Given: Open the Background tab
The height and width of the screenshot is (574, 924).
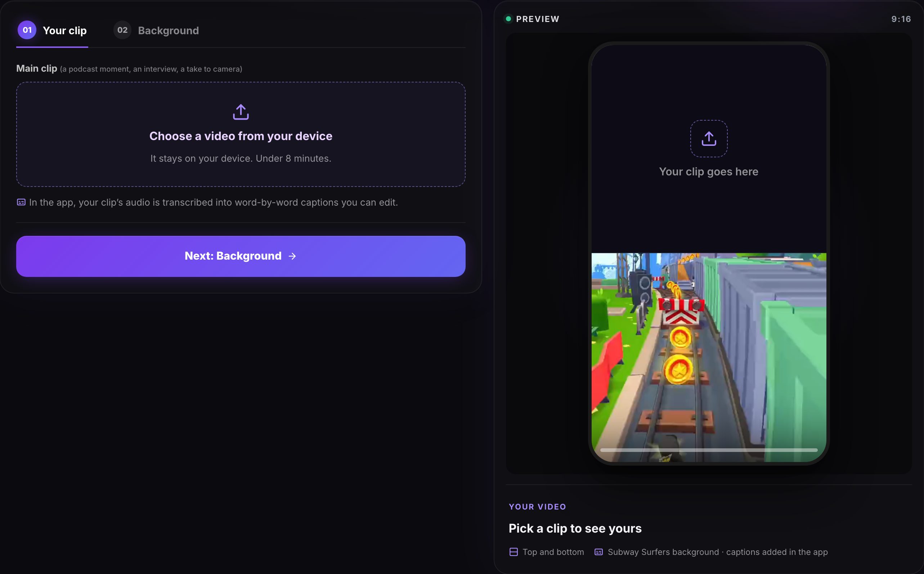Looking at the screenshot, I should [x=156, y=30].
